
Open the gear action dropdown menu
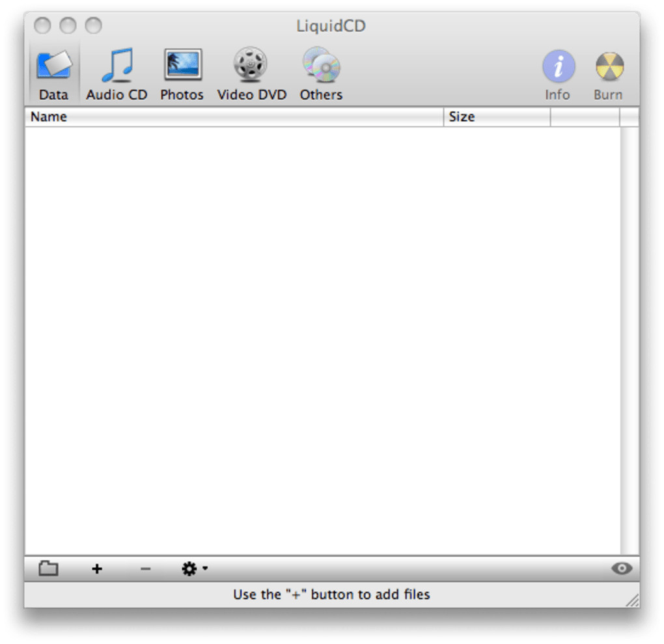pyautogui.click(x=195, y=569)
